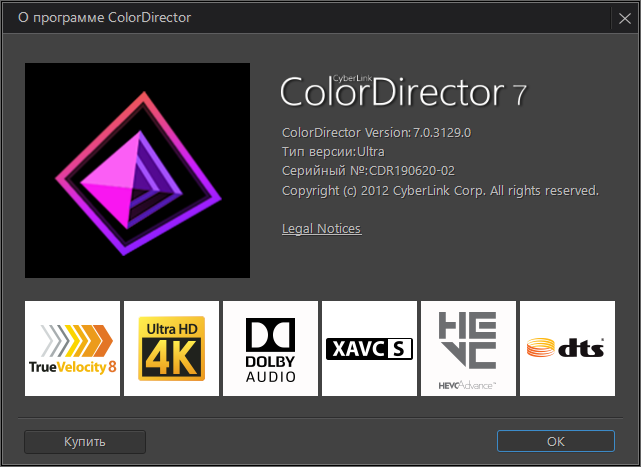Click the TrueVelocity 8 badge
641x467 pixels.
point(72,348)
